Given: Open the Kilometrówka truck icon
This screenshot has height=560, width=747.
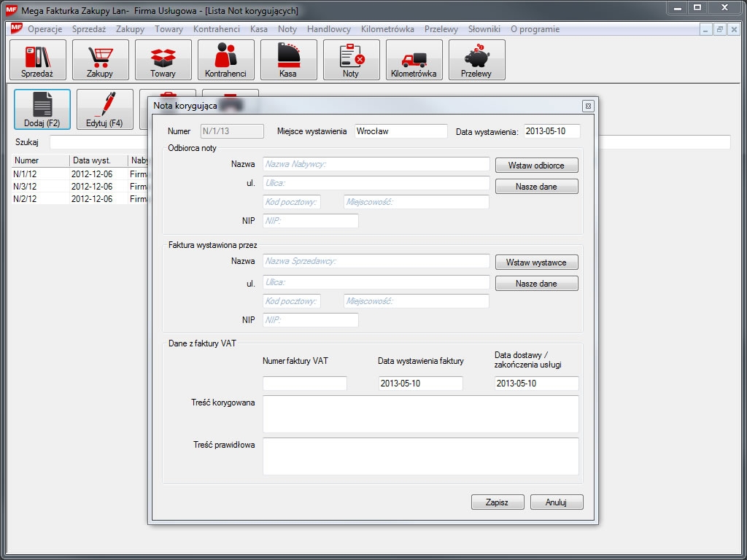Looking at the screenshot, I should click(414, 60).
